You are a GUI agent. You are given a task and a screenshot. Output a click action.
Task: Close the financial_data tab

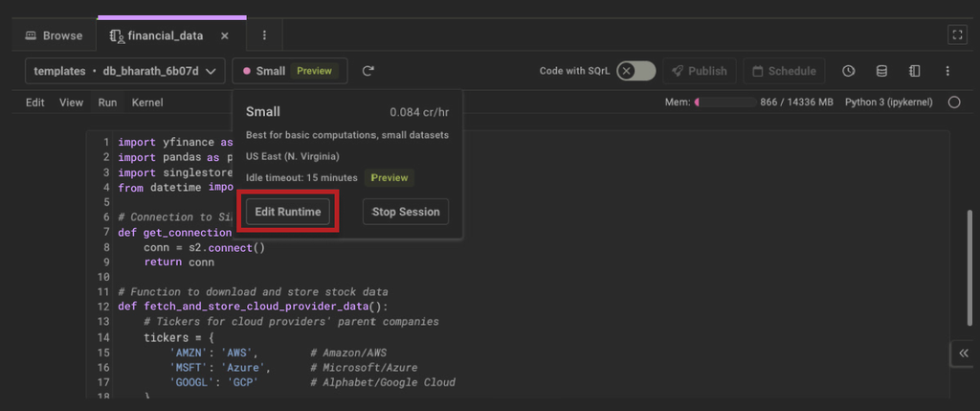click(225, 35)
